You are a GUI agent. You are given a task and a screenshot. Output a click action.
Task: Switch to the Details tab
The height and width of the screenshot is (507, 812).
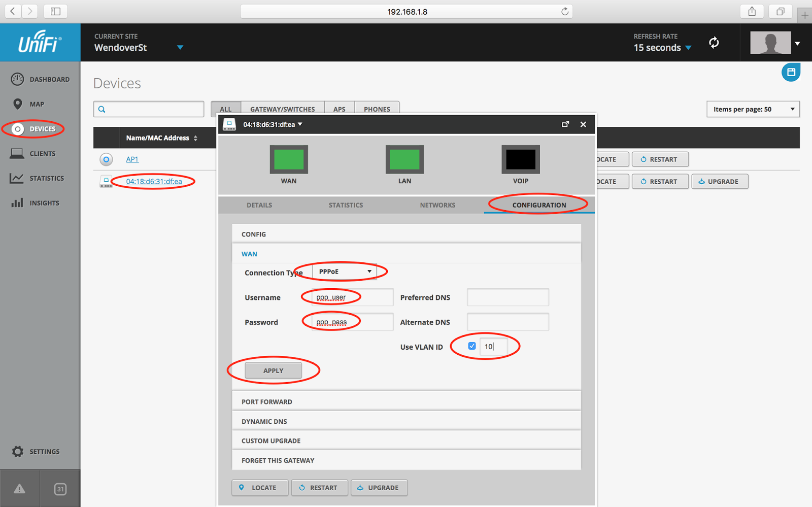click(259, 205)
